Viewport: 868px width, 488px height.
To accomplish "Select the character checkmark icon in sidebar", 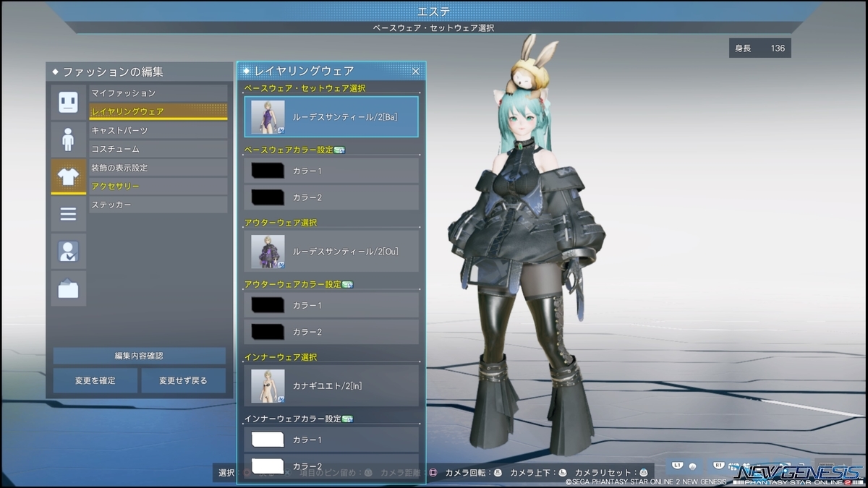I will pyautogui.click(x=68, y=252).
